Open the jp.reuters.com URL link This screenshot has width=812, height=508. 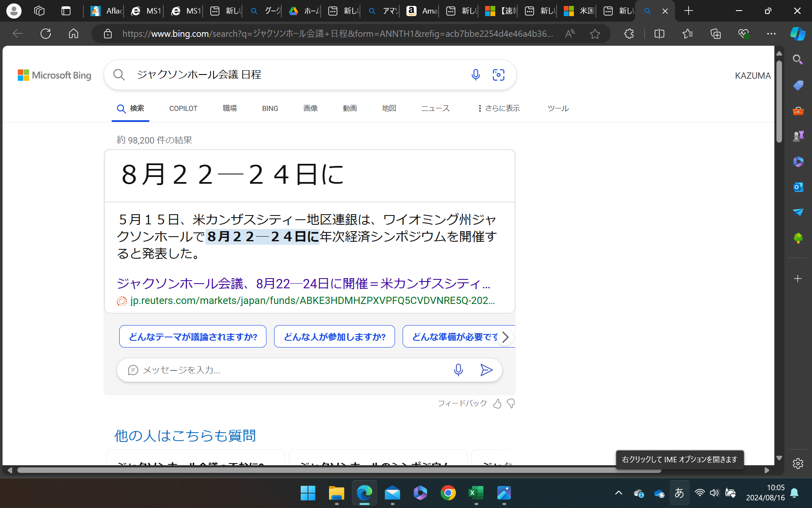pos(312,301)
